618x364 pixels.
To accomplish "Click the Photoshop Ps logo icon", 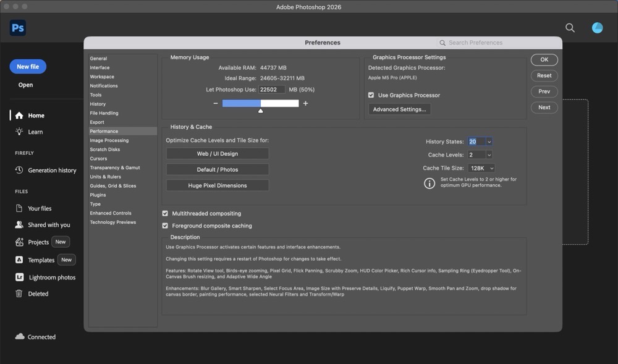I will click(18, 28).
